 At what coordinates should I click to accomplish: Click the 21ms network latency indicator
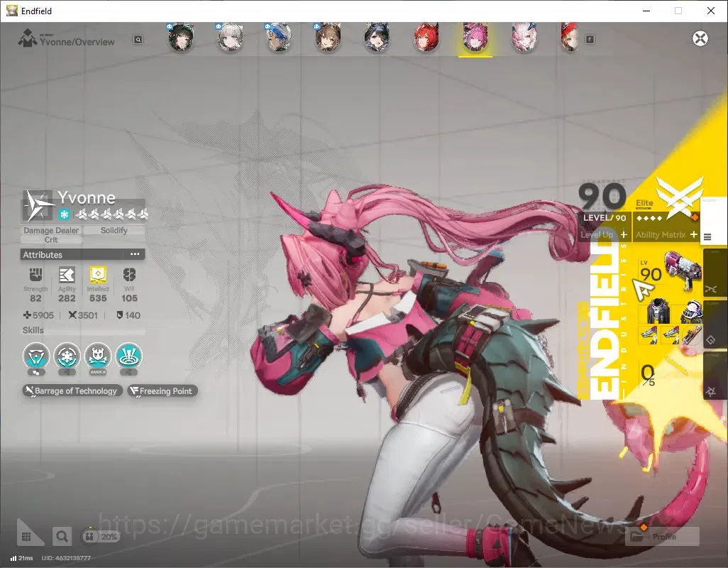tap(22, 558)
